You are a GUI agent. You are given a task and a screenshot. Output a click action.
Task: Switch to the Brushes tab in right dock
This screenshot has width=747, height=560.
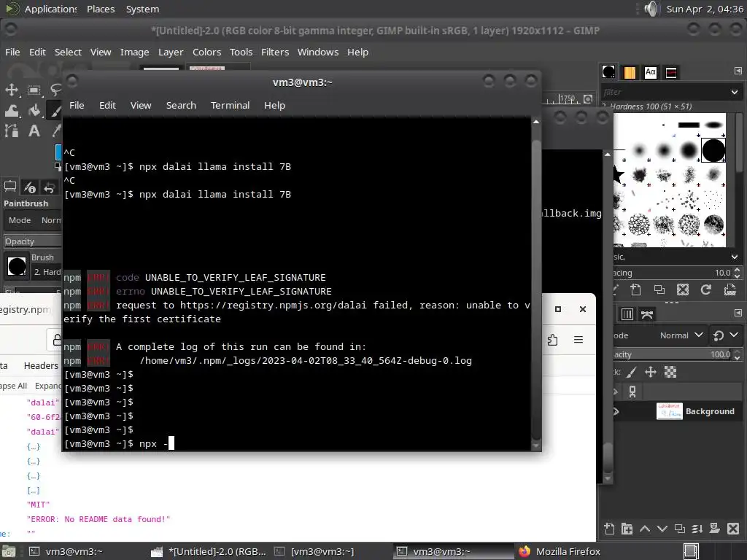click(x=608, y=72)
